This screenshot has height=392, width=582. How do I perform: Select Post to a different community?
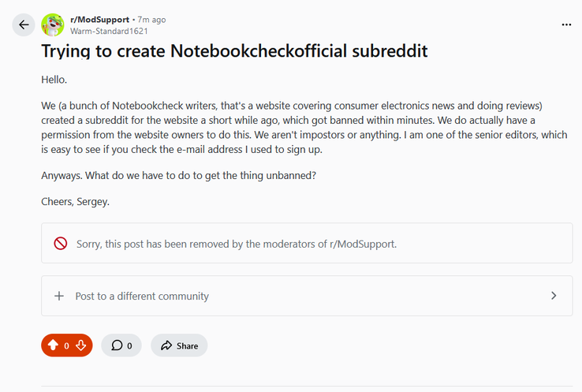[x=142, y=296]
